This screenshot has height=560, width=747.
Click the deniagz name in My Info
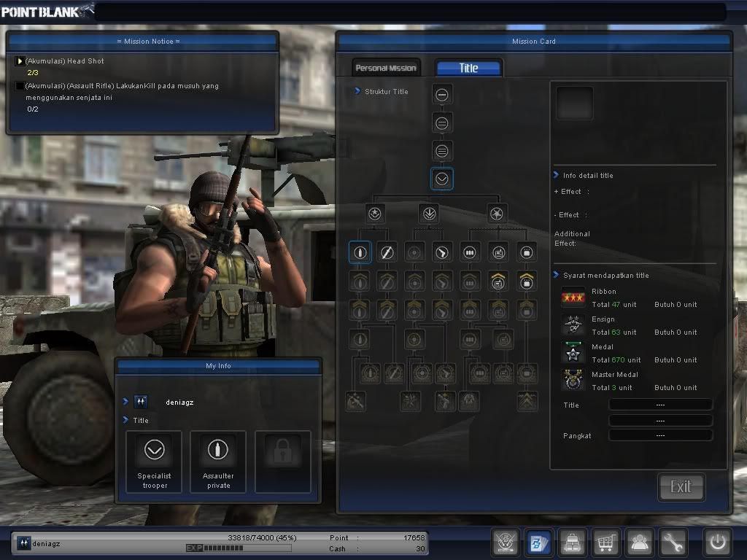coord(179,402)
